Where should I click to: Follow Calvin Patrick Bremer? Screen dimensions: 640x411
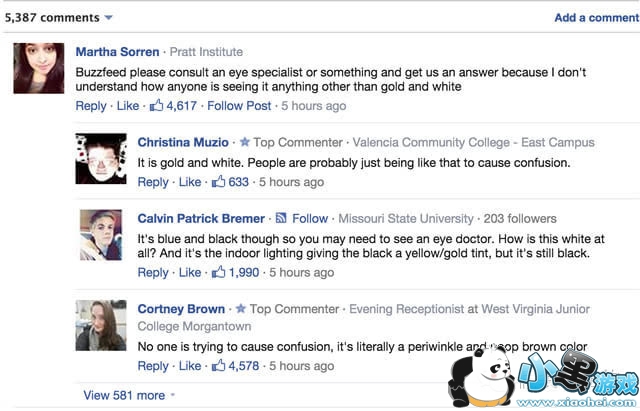click(310, 218)
